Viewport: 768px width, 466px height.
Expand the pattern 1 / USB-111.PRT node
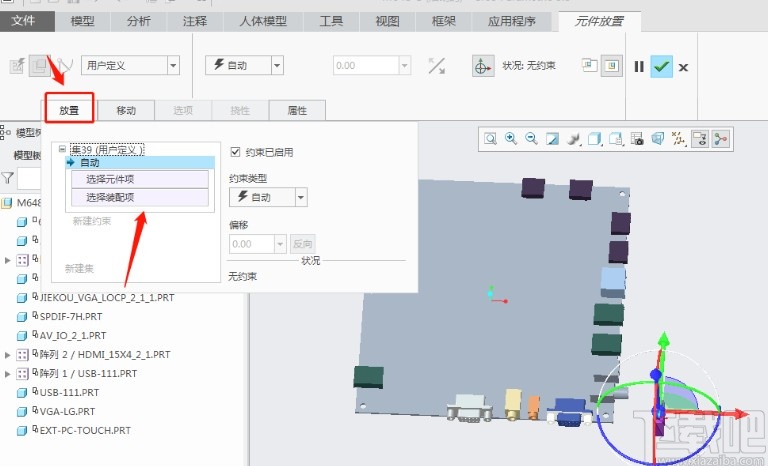(7, 374)
